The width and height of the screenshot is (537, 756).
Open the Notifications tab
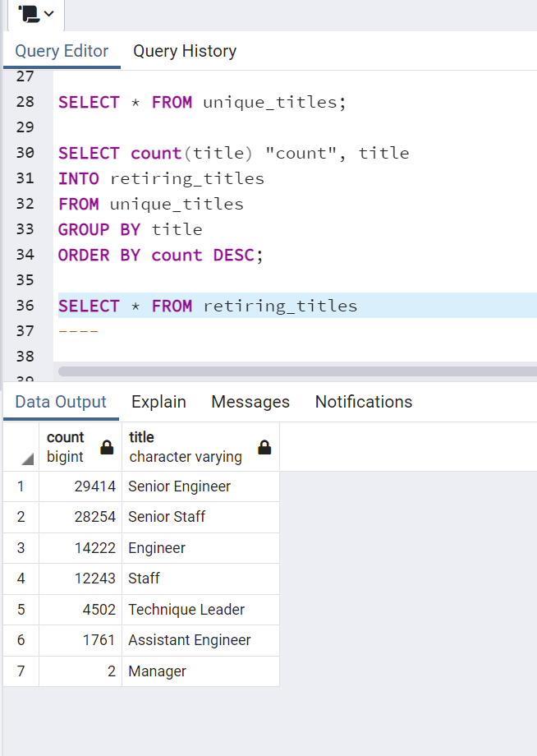tap(363, 402)
